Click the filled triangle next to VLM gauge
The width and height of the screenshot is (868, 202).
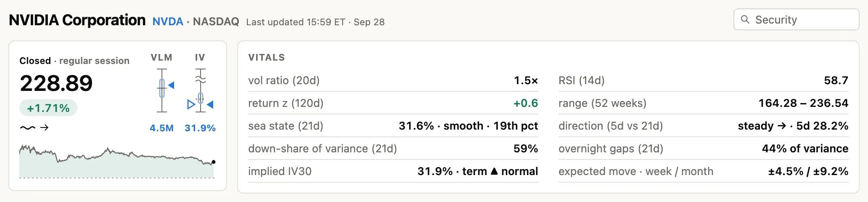171,85
